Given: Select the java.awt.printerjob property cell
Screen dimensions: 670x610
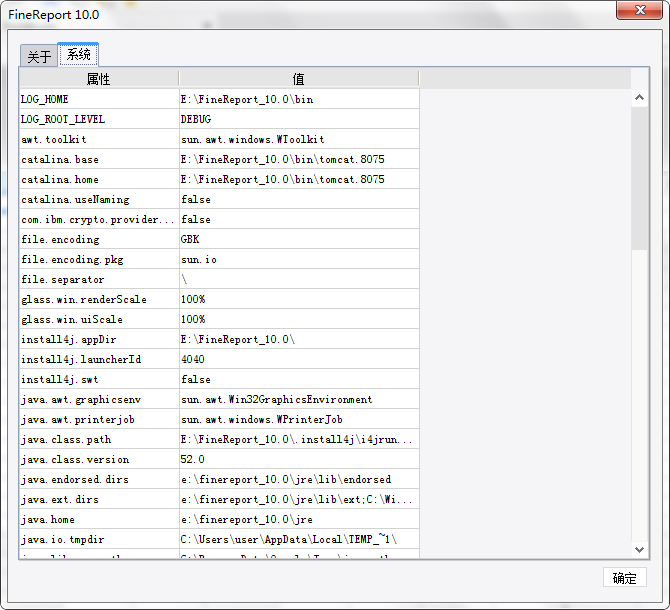Looking at the screenshot, I should [x=99, y=419].
